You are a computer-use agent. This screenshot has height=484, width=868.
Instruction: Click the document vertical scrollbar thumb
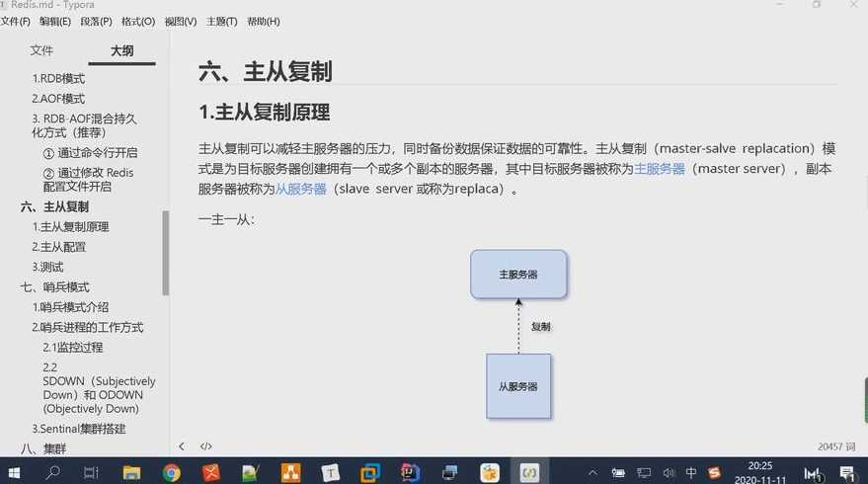pos(866,400)
